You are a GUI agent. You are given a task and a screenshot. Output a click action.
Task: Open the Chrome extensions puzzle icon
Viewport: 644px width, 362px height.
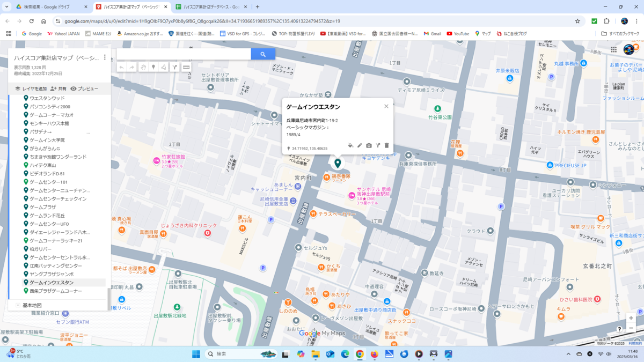[x=606, y=21]
